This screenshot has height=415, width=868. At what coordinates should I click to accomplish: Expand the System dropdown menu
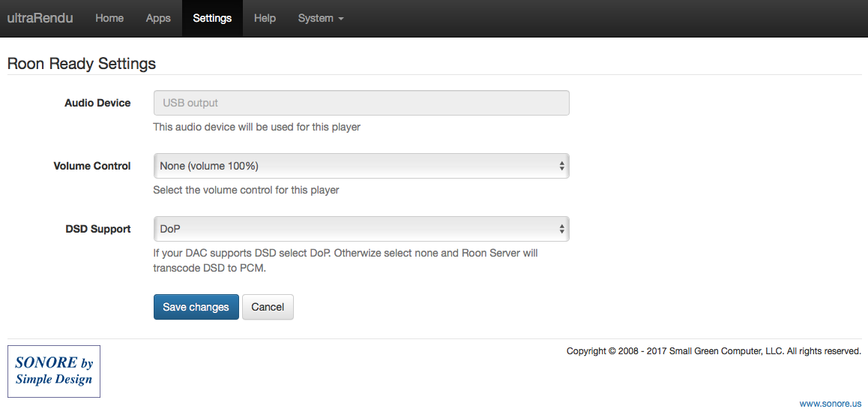coord(321,18)
